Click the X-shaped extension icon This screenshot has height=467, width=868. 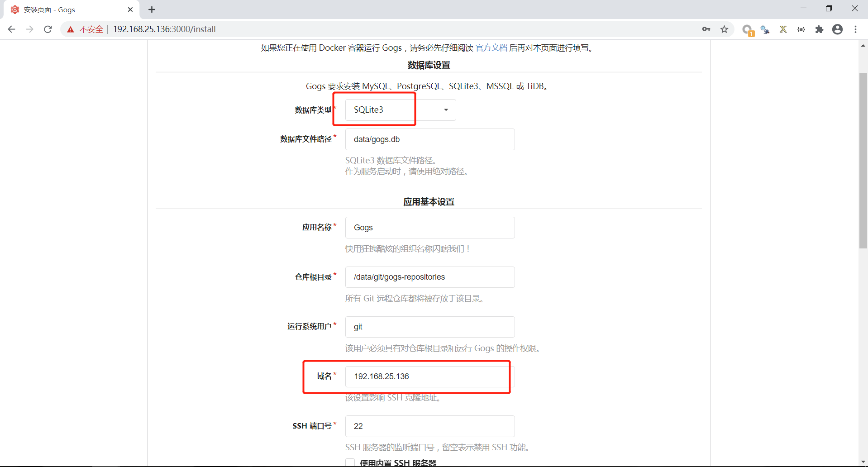pyautogui.click(x=783, y=29)
